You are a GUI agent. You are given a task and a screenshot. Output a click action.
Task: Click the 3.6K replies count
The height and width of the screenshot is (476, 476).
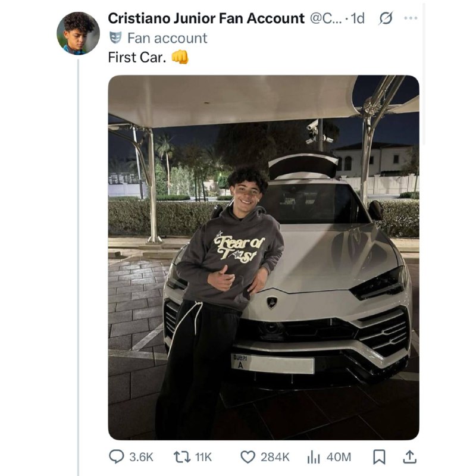tap(142, 457)
